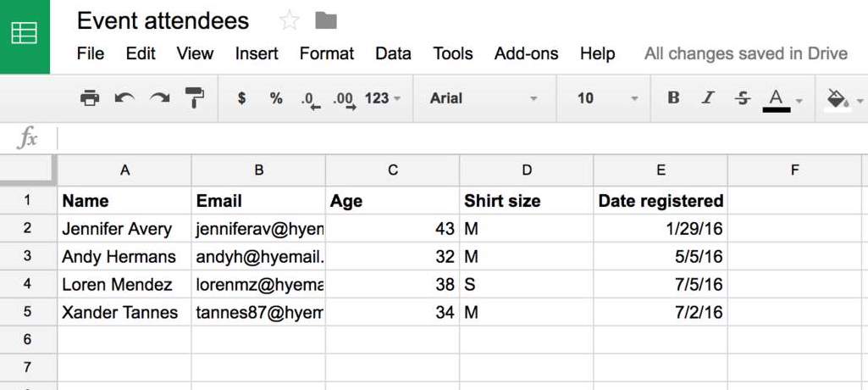Open the fill color paint bucket

coord(838,98)
